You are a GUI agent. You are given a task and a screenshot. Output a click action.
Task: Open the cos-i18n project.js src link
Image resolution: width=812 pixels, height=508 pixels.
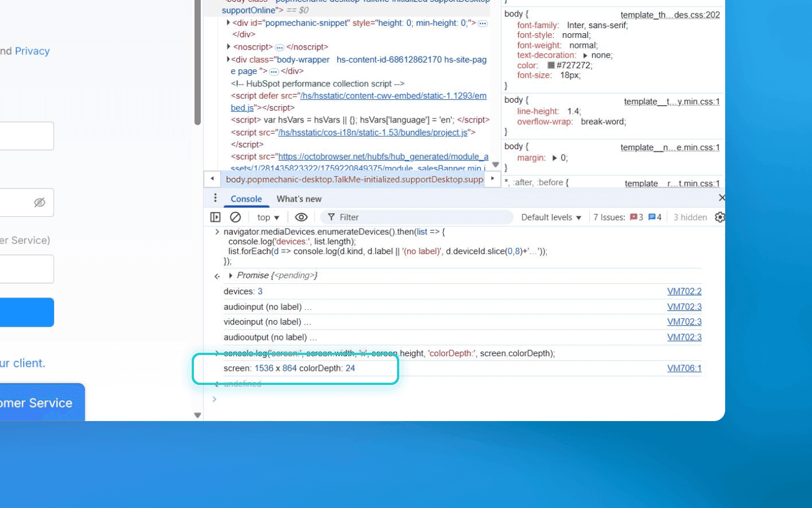tap(373, 133)
